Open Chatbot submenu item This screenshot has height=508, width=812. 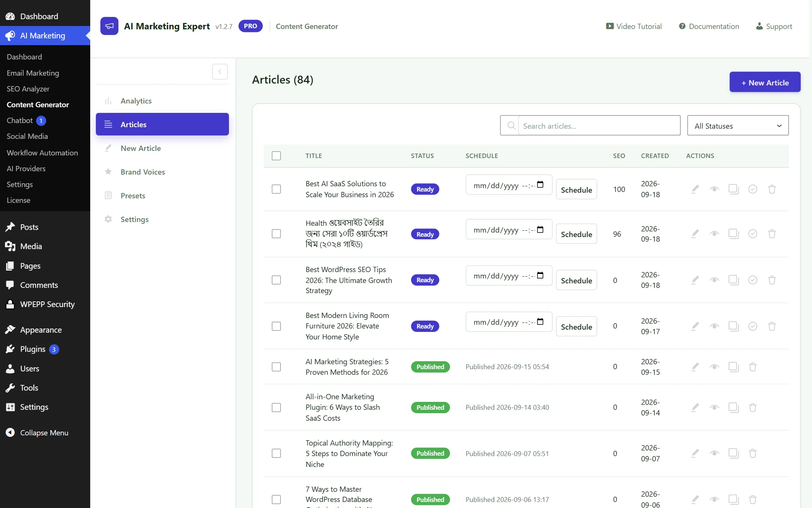(x=45, y=120)
